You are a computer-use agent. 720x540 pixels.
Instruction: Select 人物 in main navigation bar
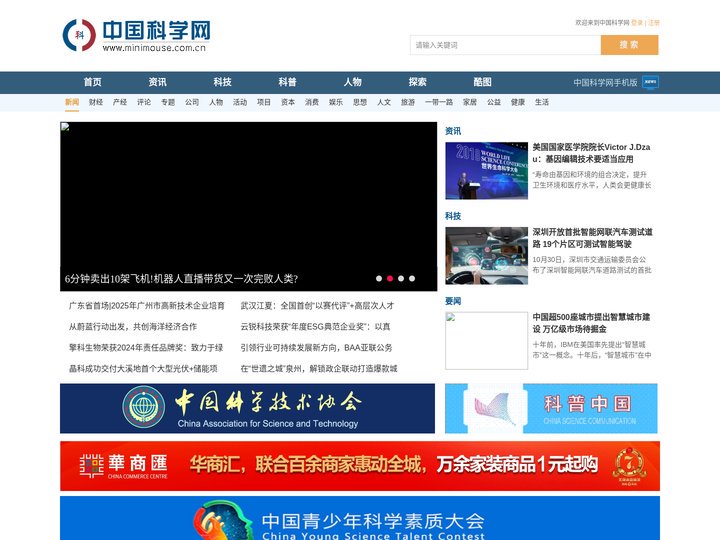(x=353, y=82)
